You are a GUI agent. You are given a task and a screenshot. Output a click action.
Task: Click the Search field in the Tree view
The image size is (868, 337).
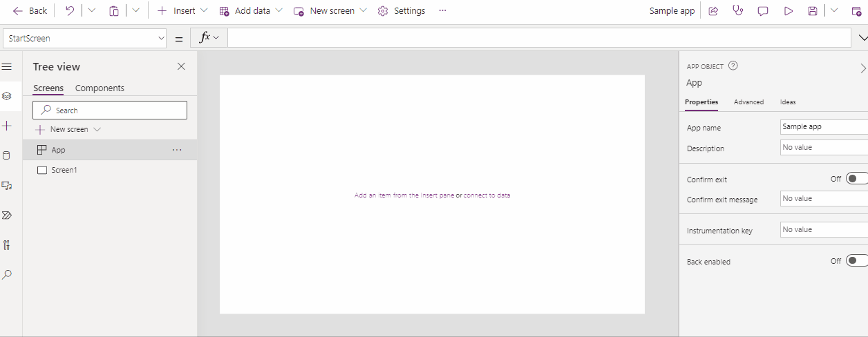click(x=111, y=110)
